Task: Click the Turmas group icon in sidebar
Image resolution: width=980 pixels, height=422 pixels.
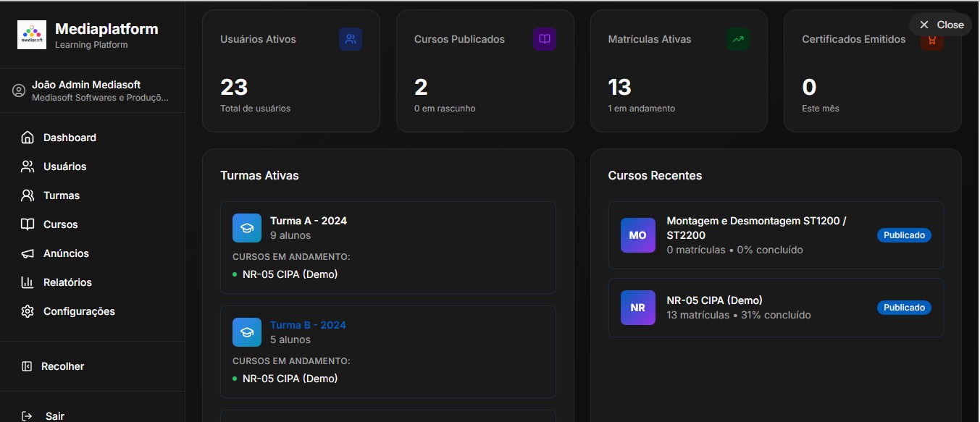Action: tap(28, 195)
